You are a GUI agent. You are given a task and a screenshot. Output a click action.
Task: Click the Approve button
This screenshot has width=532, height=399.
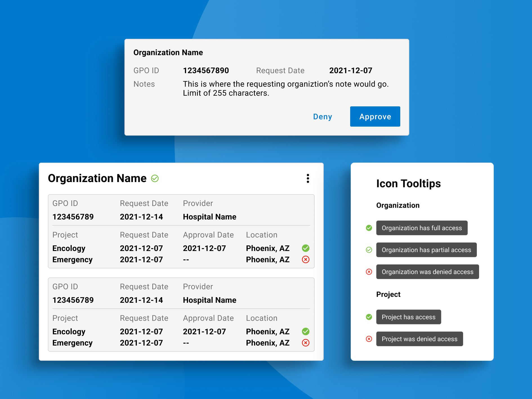click(x=375, y=116)
